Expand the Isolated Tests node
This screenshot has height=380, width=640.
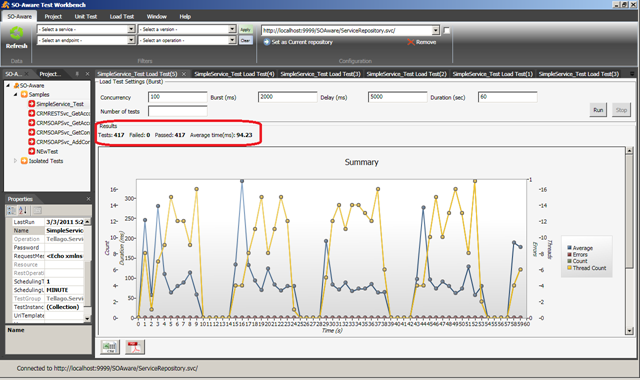pos(16,161)
